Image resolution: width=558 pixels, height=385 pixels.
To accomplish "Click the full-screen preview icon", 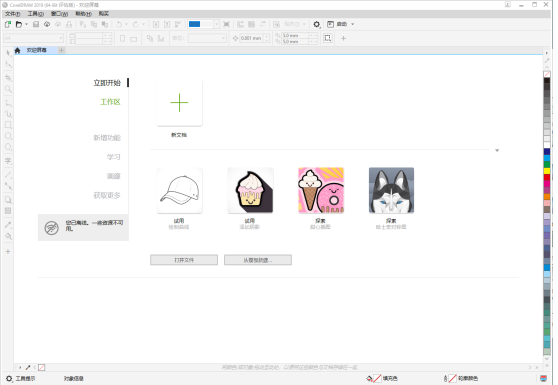I will coord(226,24).
